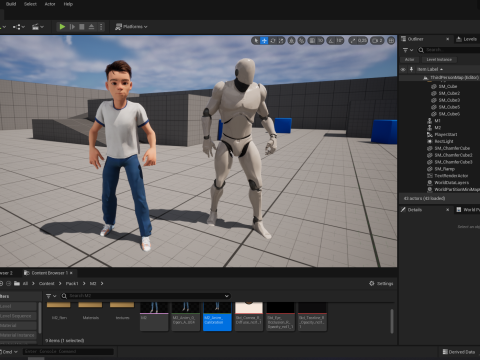Toggle the world/local coordinate system icon
Viewport: 480px width, 360px height.
click(291, 41)
